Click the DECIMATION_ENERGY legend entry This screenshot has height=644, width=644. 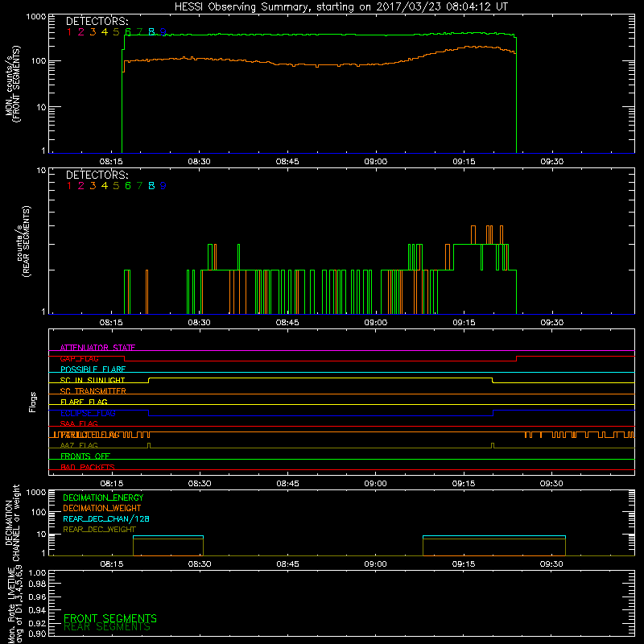point(103,497)
